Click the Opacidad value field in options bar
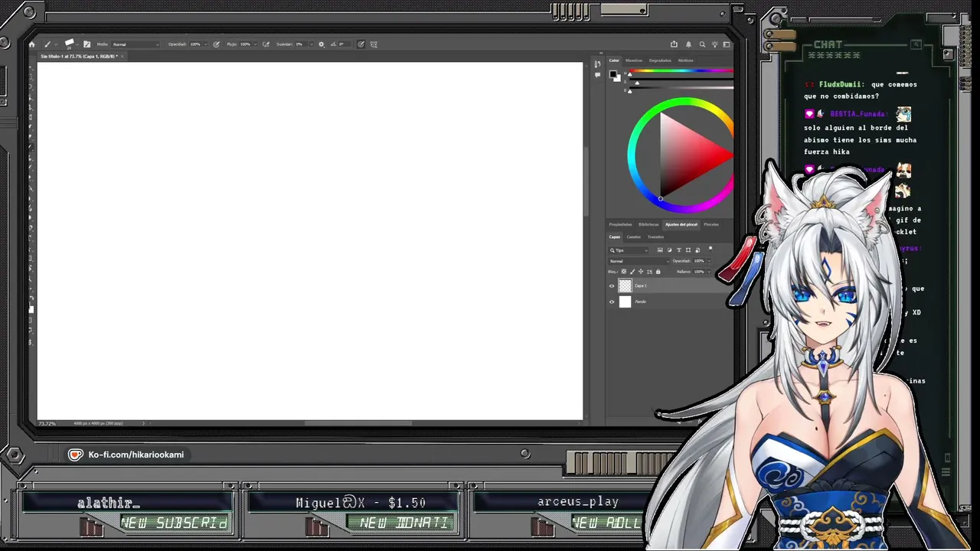Viewport: 980px width, 551px height. pyautogui.click(x=195, y=44)
